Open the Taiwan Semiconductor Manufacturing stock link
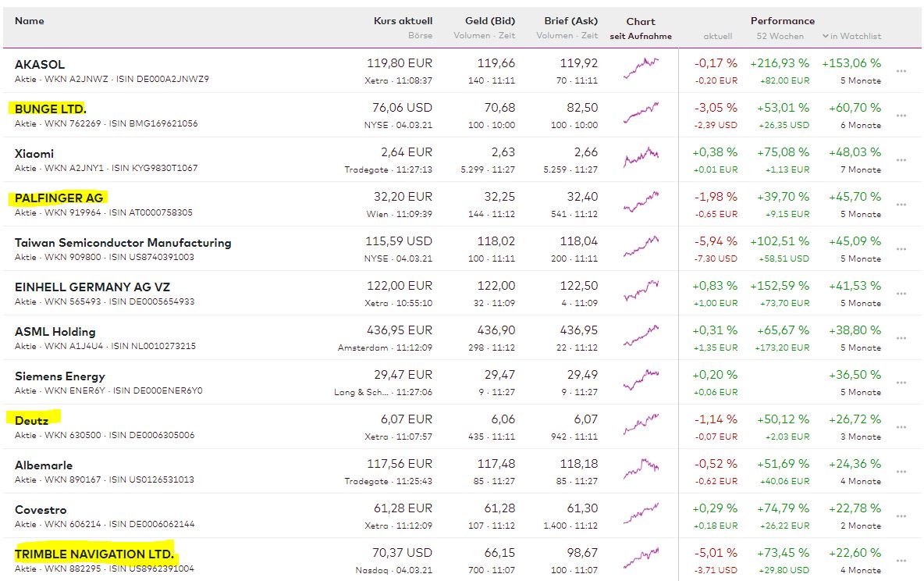Viewport: 924px width, 581px height. pyautogui.click(x=123, y=242)
